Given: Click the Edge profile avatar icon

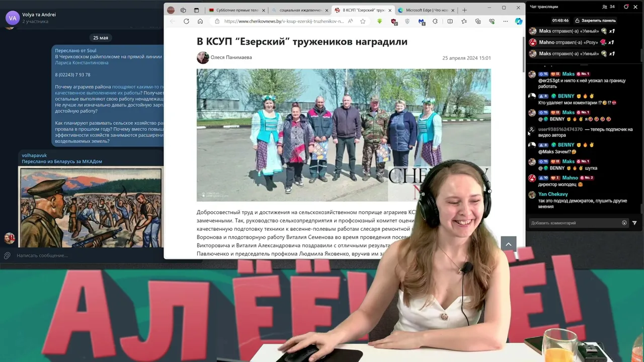Looking at the screenshot, I should coord(171,10).
